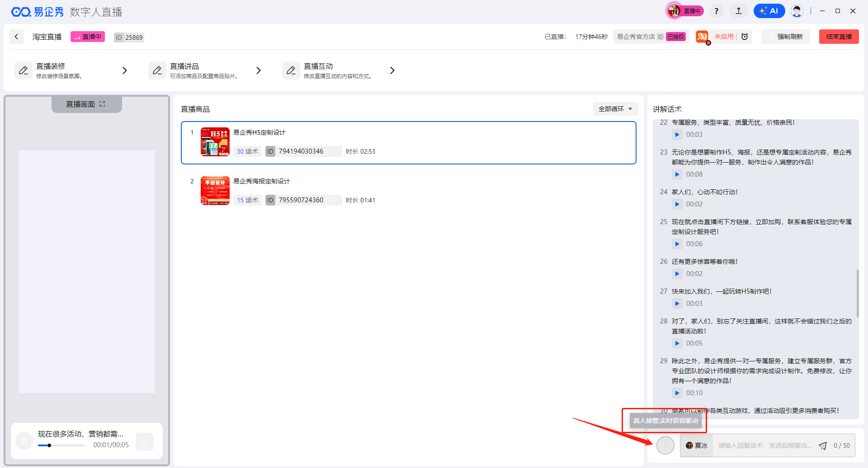
Task: Click product ID 795590724360
Action: coord(301,200)
